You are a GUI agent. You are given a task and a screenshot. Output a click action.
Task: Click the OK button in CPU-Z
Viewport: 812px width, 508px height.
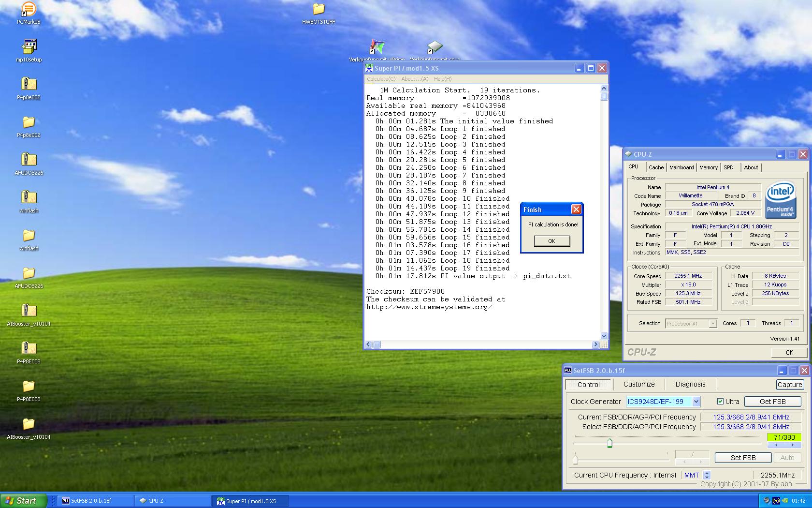click(789, 352)
